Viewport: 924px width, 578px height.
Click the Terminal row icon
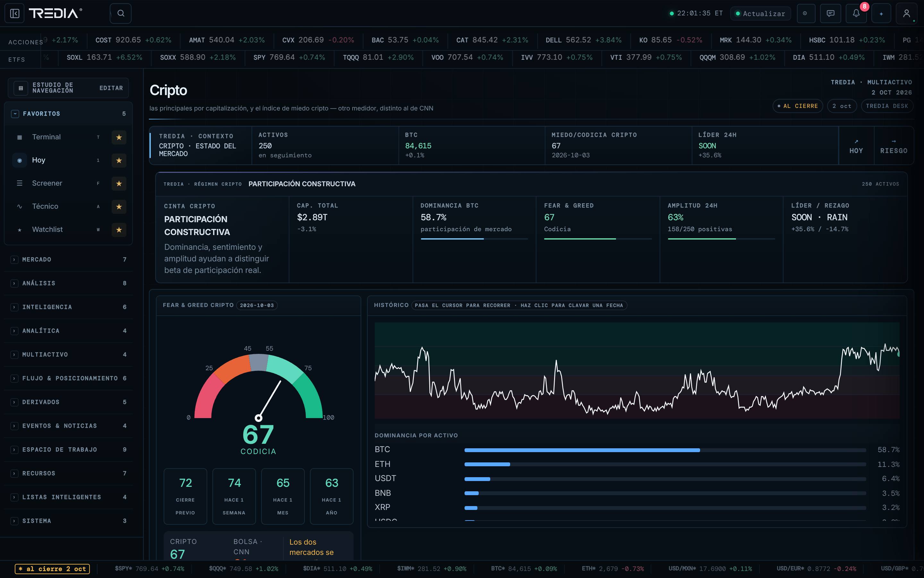coord(20,137)
